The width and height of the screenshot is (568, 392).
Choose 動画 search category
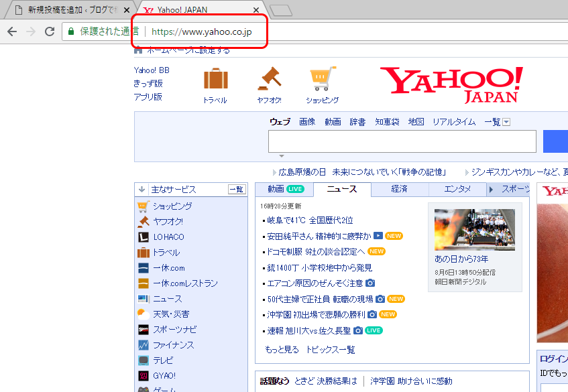(333, 122)
